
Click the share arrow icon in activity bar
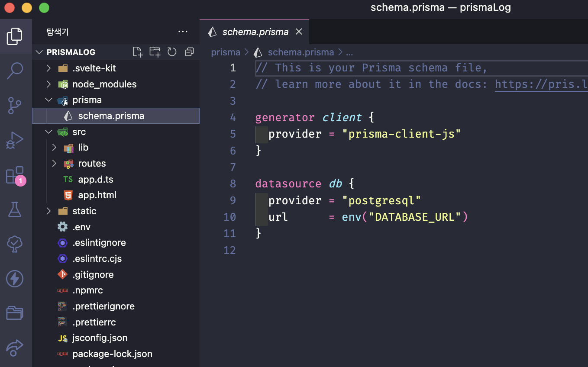(x=15, y=348)
